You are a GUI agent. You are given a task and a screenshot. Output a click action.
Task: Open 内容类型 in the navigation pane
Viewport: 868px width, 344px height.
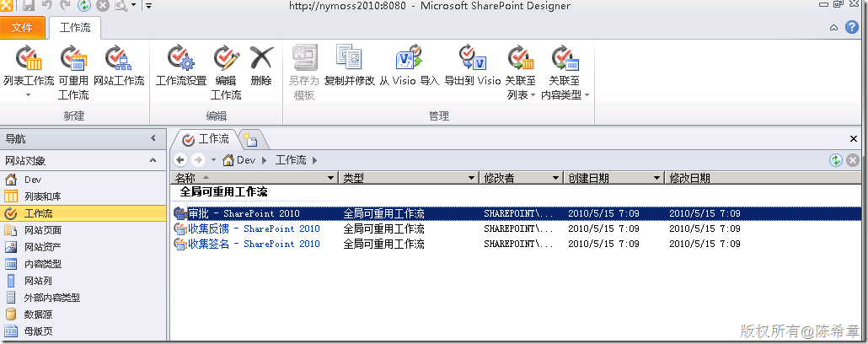point(83,264)
